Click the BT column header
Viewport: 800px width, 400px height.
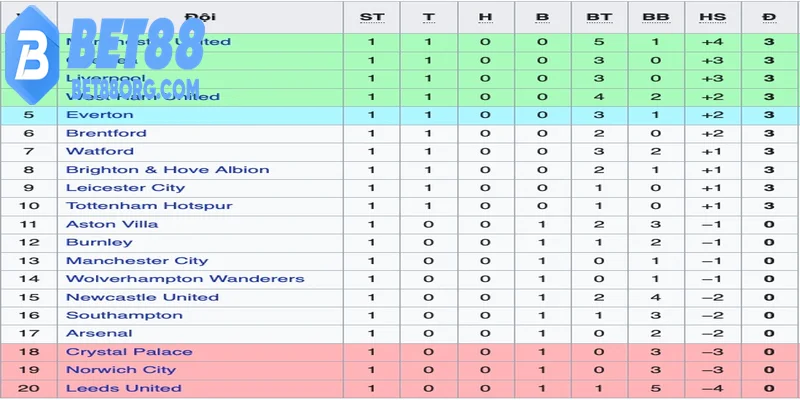click(599, 17)
